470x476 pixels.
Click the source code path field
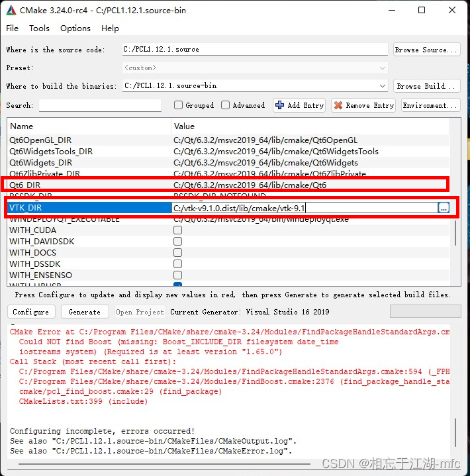pyautogui.click(x=255, y=50)
